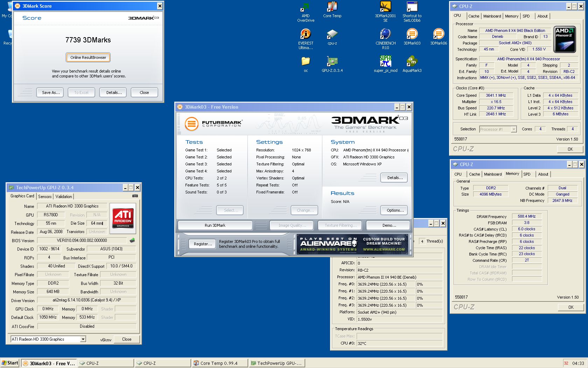588x368 pixels.
Task: Click Options button under Results
Action: click(x=394, y=210)
